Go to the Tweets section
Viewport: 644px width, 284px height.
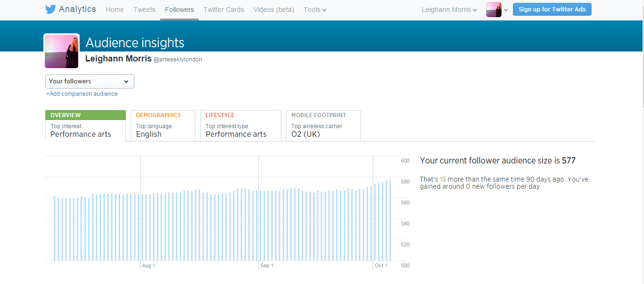[x=144, y=10]
